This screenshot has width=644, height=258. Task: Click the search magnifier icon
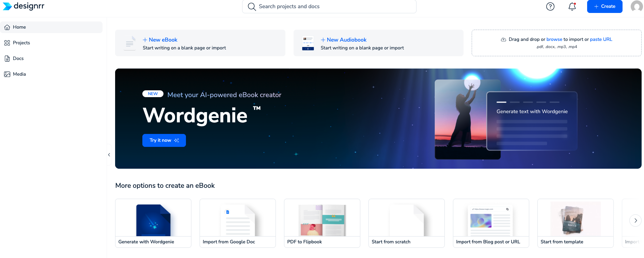tap(252, 6)
